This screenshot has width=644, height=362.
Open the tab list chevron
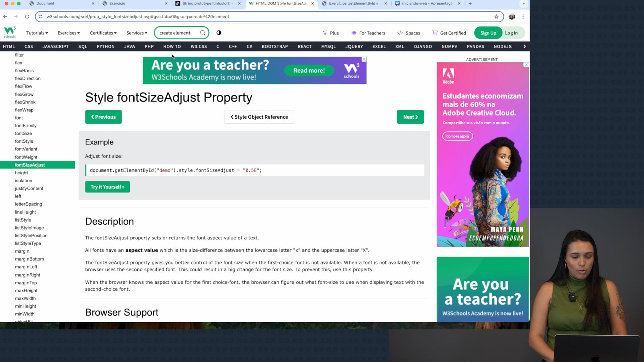pyautogui.click(x=523, y=3)
